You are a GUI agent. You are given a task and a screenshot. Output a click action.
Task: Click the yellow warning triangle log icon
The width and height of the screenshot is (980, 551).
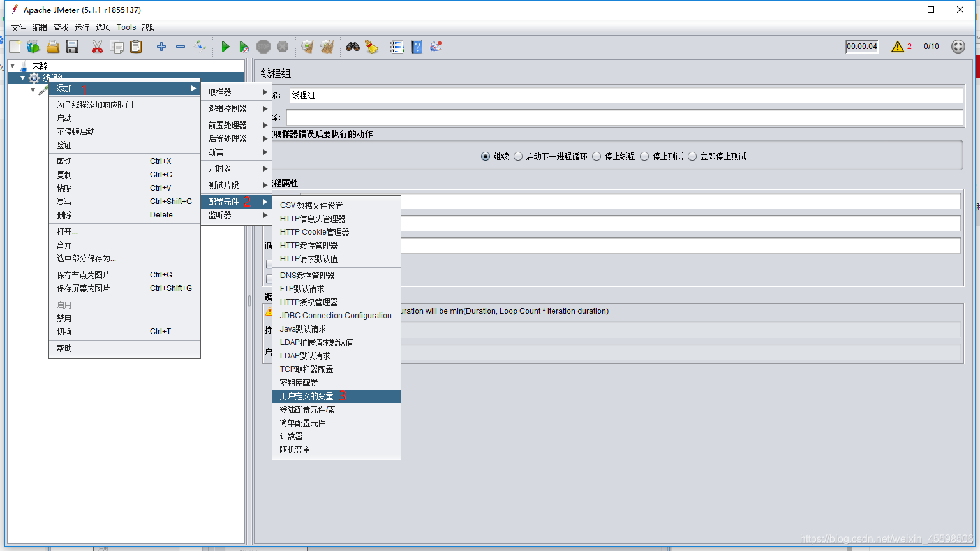897,47
